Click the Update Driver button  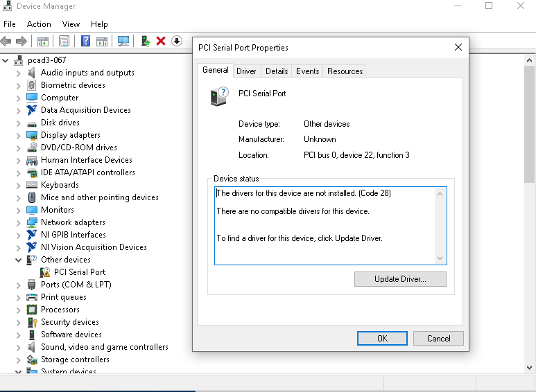click(400, 279)
